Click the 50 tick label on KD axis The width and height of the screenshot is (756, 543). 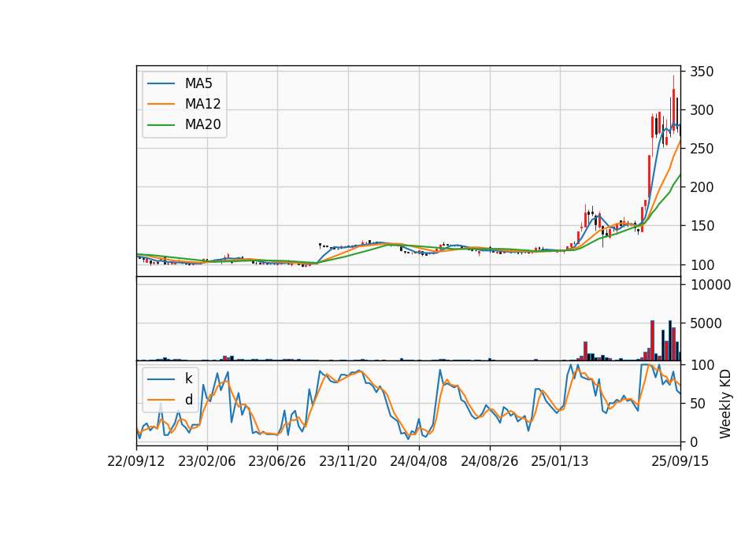(x=698, y=404)
